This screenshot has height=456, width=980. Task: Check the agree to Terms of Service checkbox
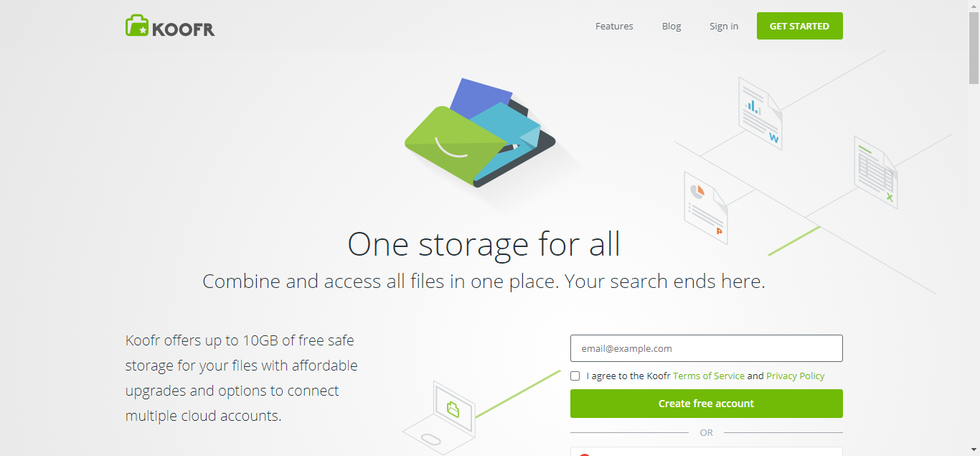pos(575,376)
